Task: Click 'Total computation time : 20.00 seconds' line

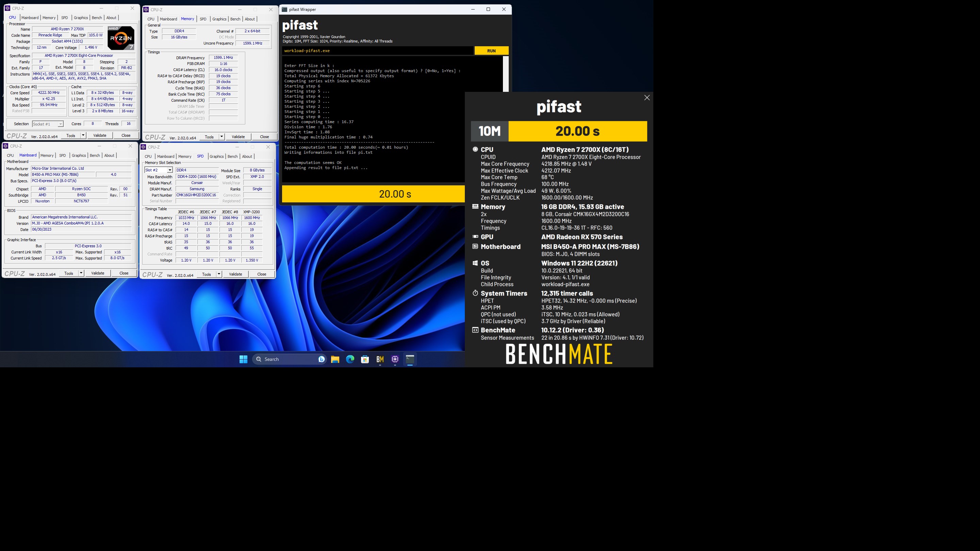Action: pos(346,147)
